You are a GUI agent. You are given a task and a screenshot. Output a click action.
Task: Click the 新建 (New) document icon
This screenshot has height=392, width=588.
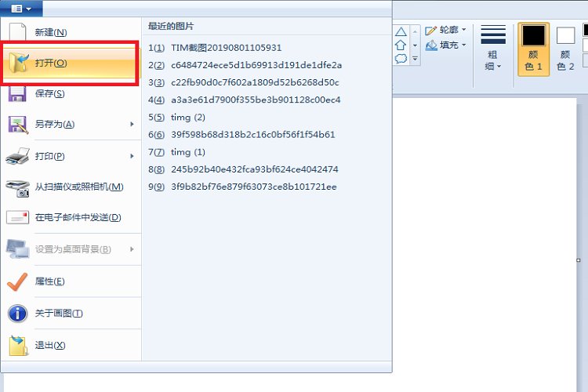(17, 32)
